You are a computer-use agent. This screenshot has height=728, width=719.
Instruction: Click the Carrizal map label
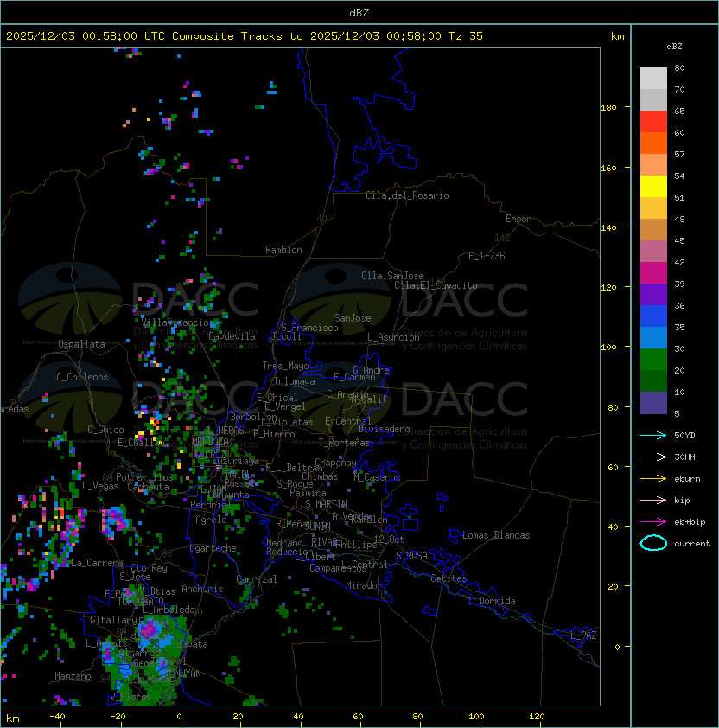pos(256,579)
